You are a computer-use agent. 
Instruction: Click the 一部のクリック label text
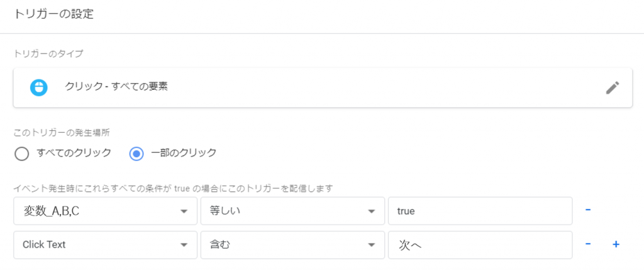(184, 153)
